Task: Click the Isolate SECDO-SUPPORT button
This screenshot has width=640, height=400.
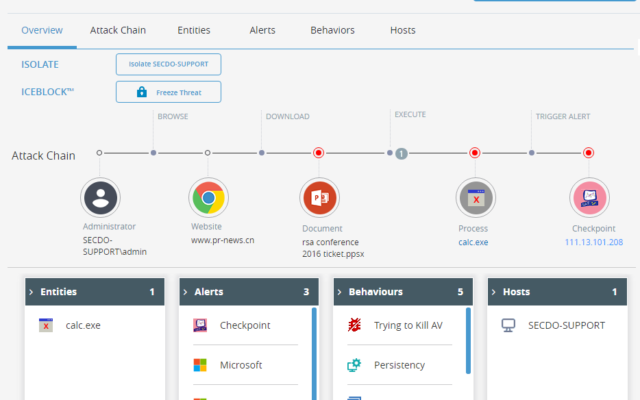Action: (x=169, y=64)
